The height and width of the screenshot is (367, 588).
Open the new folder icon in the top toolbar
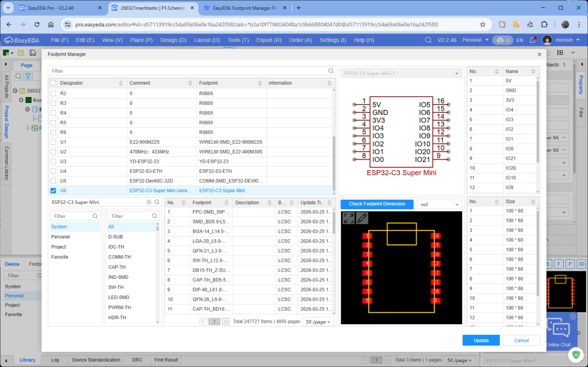(x=20, y=52)
